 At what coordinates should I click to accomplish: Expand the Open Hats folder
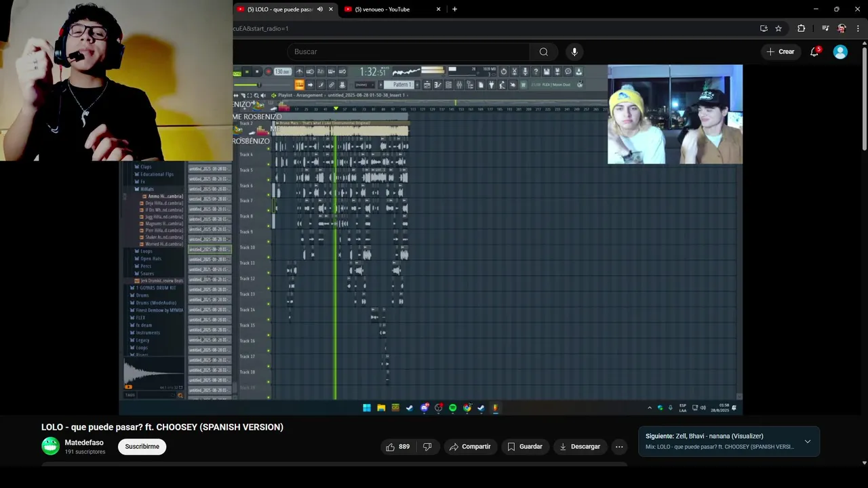(x=149, y=258)
